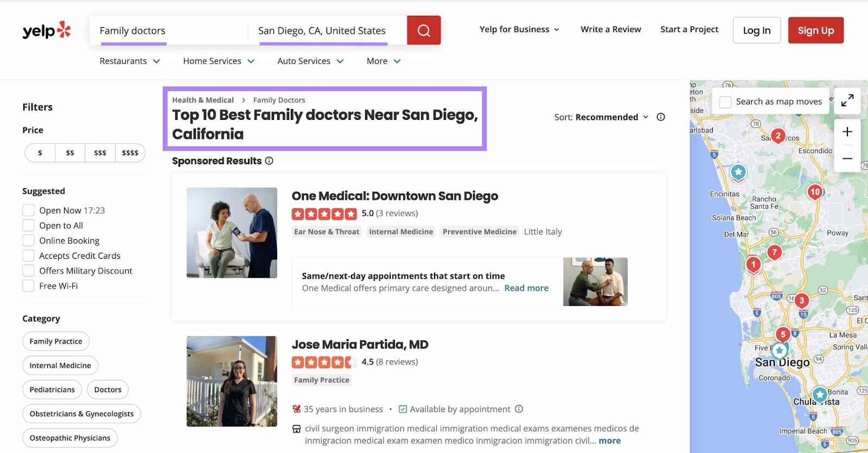Image resolution: width=868 pixels, height=453 pixels.
Task: Click the 35 years in business icon
Action: 296,409
